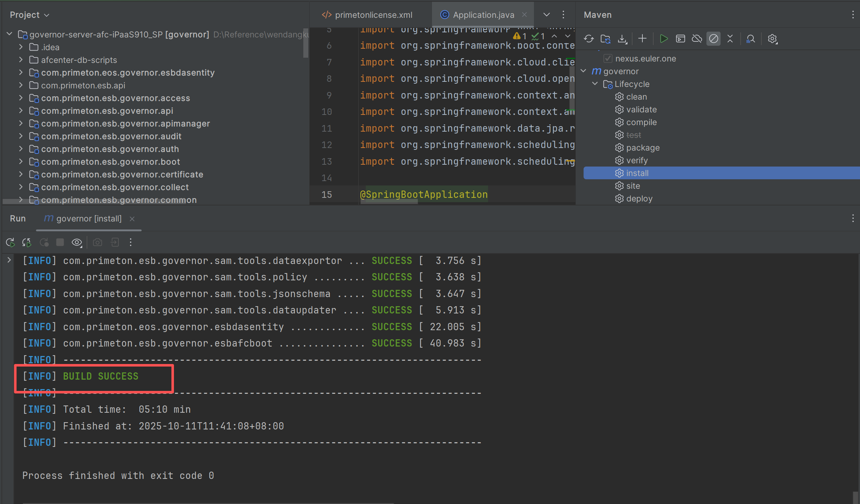Open the Analyze Dependencies icon in Maven
This screenshot has height=504, width=860.
click(x=750, y=39)
